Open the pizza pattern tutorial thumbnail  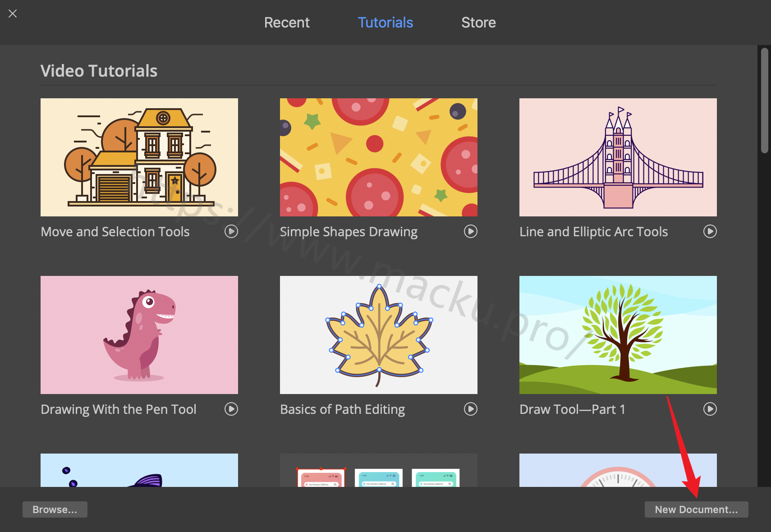coord(379,157)
